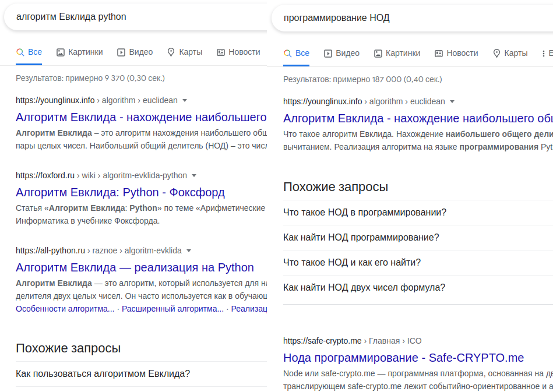Expand "Как найти НОД программирование?" question
Viewport: 553px width, 392px height.
tap(361, 238)
